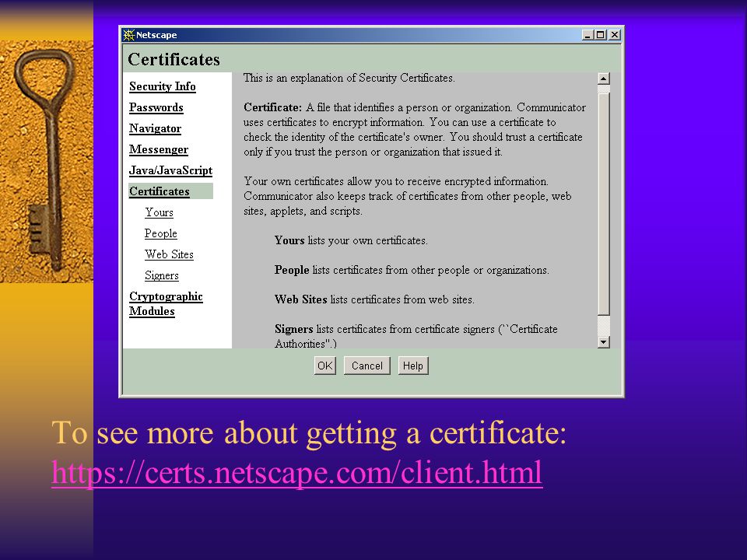Viewport: 747px width, 560px height.
Task: Open the Cryptographic Modules section
Action: (x=166, y=304)
